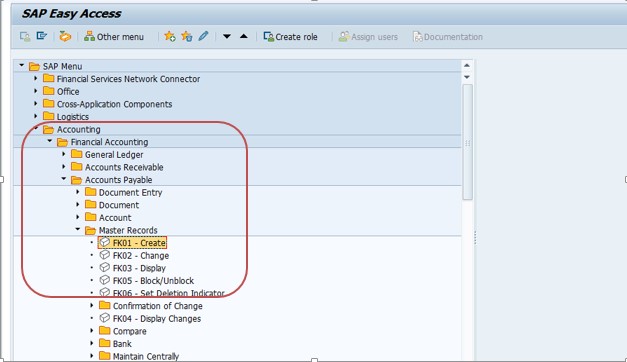Screen dimensions: 627x362
Task: Click the FK04 transaction cube icon
Action: pos(104,318)
